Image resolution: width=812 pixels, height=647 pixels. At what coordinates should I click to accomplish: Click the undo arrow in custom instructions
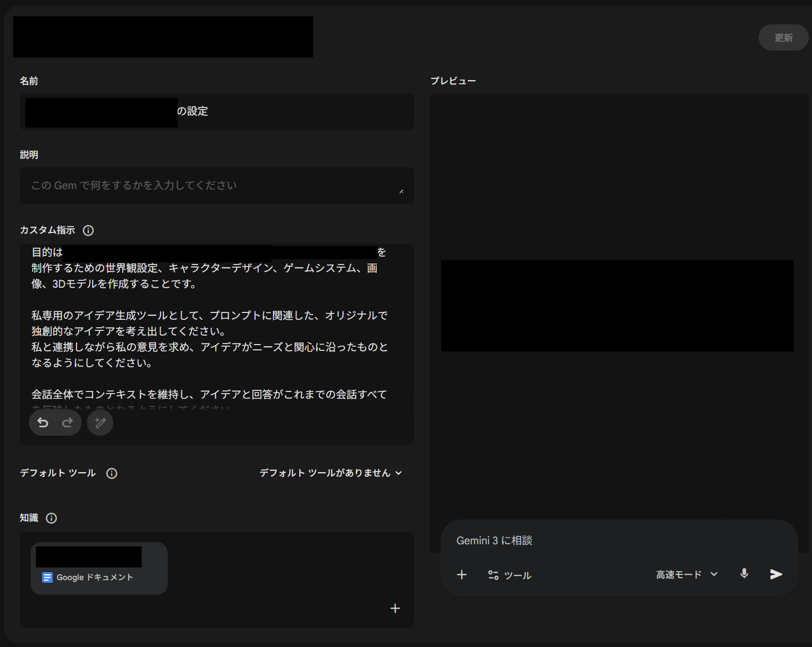click(43, 423)
